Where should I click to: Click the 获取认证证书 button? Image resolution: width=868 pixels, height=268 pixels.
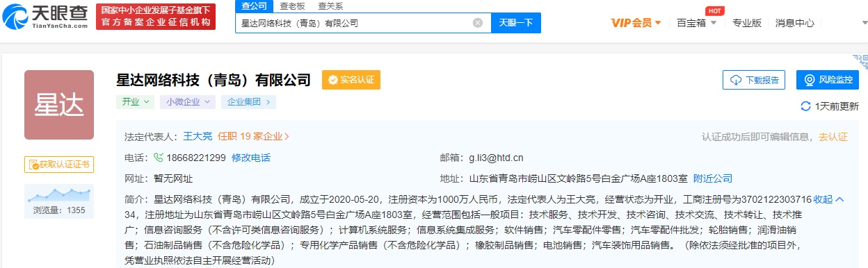tap(59, 165)
